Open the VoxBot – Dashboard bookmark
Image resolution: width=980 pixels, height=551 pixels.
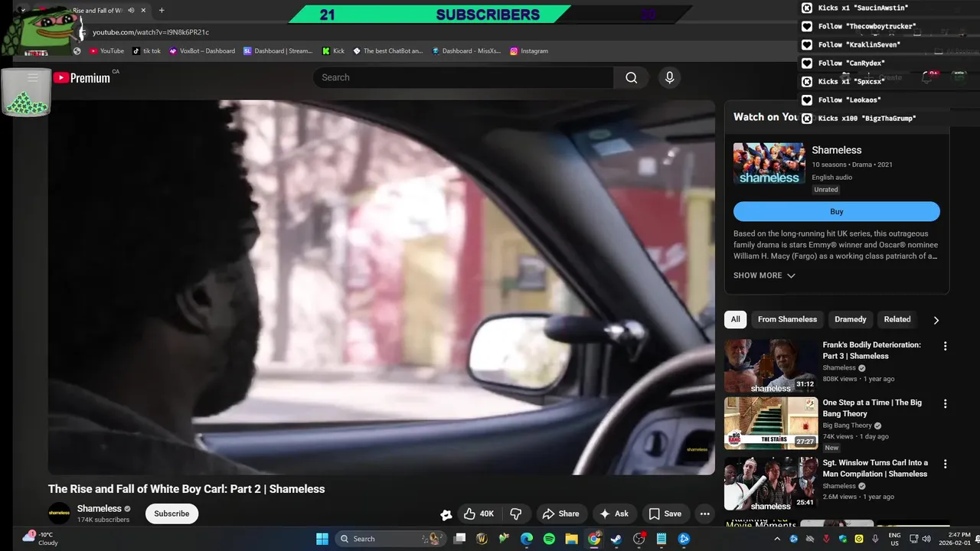pyautogui.click(x=202, y=51)
